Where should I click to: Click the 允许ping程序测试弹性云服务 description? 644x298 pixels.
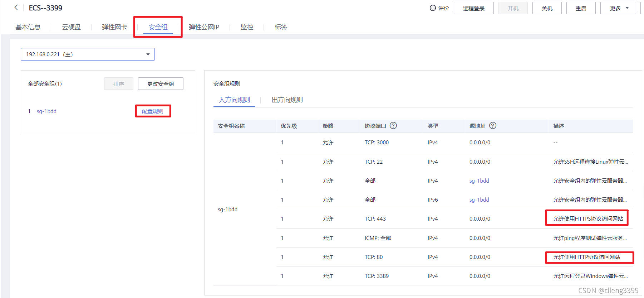(590, 238)
